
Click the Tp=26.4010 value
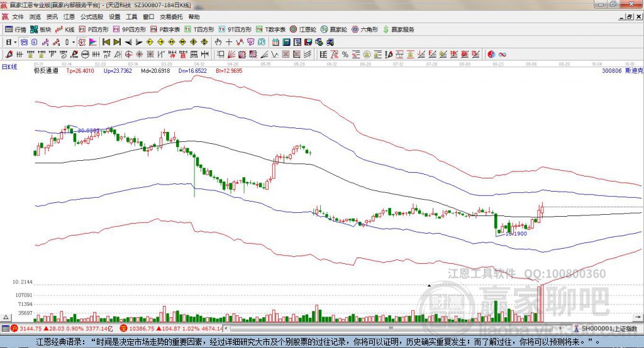(x=80, y=70)
